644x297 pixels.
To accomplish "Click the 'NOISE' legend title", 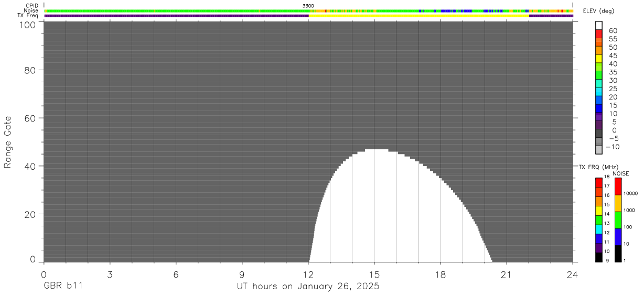I will click(620, 173).
